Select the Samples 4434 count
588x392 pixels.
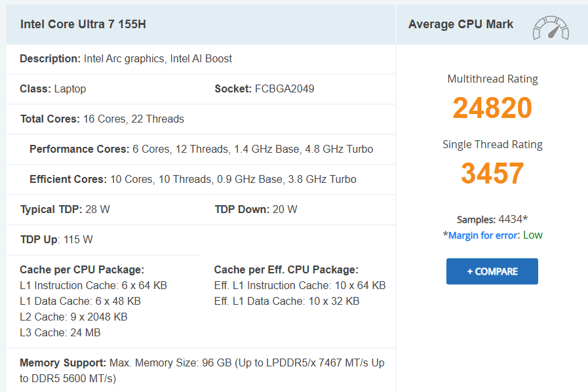click(492, 218)
